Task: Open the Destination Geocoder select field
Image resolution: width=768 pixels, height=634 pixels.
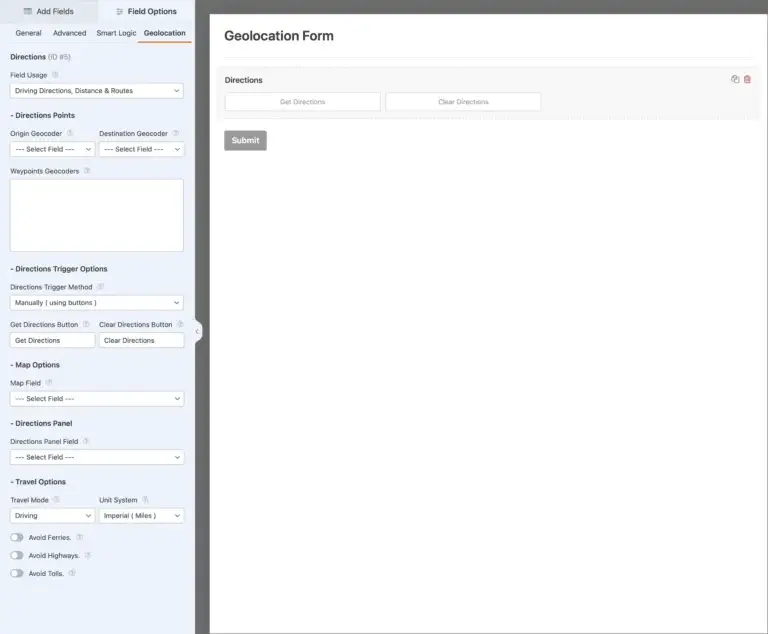Action: click(142, 149)
